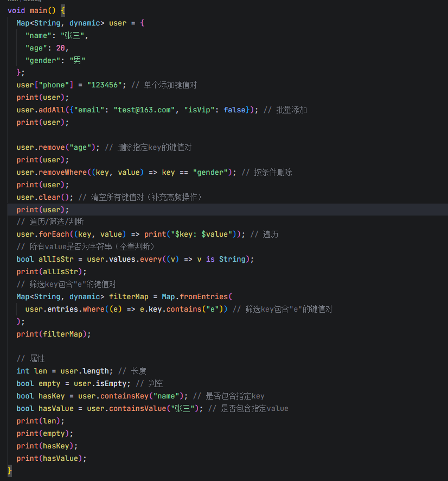This screenshot has height=481, width=448.
Task: Click the comment 是否包含指定key
Action: (x=229, y=396)
